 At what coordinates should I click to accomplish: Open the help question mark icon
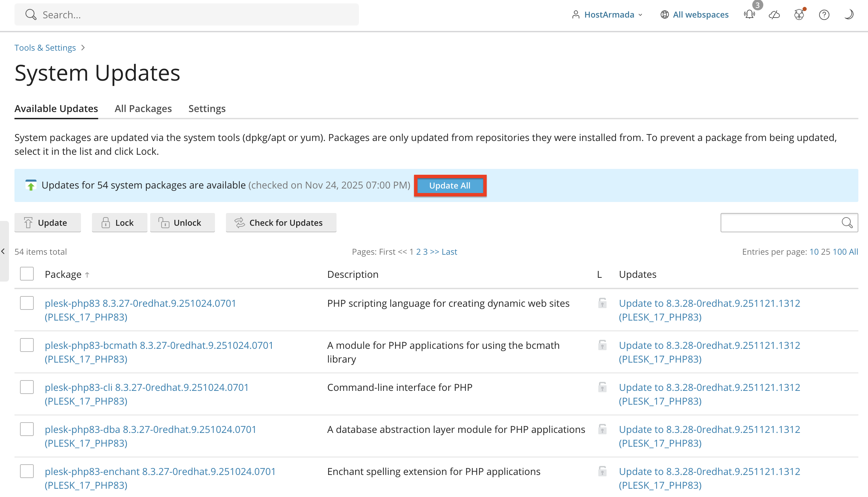point(824,14)
